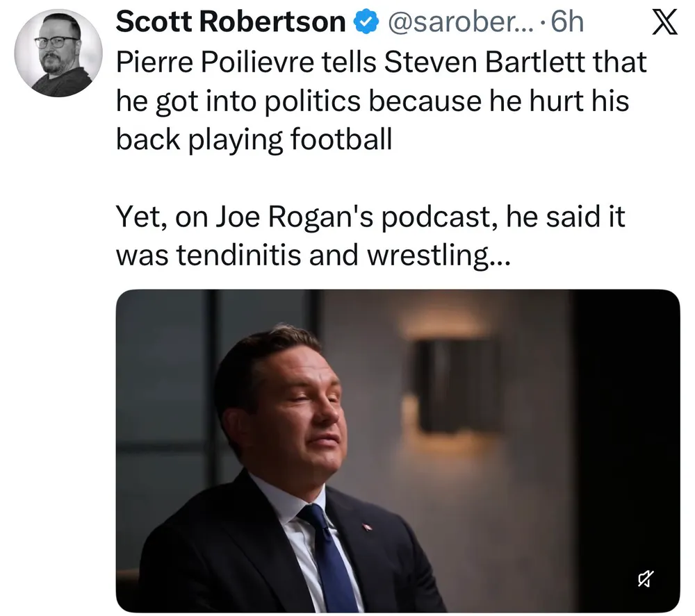Play the embedded video
The image size is (695, 616).
click(x=397, y=450)
